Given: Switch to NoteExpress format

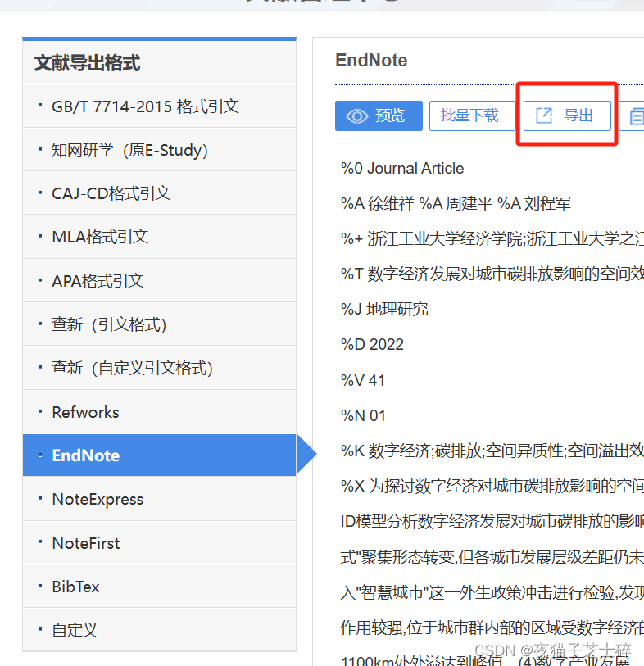Looking at the screenshot, I should click(159, 499).
